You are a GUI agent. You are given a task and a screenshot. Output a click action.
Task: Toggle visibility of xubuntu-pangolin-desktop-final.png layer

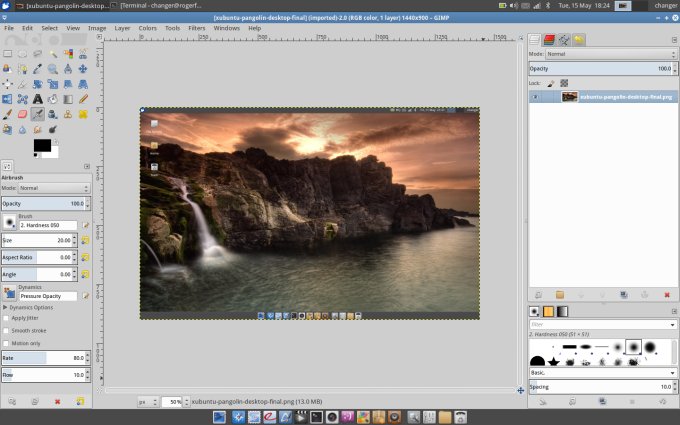point(535,97)
